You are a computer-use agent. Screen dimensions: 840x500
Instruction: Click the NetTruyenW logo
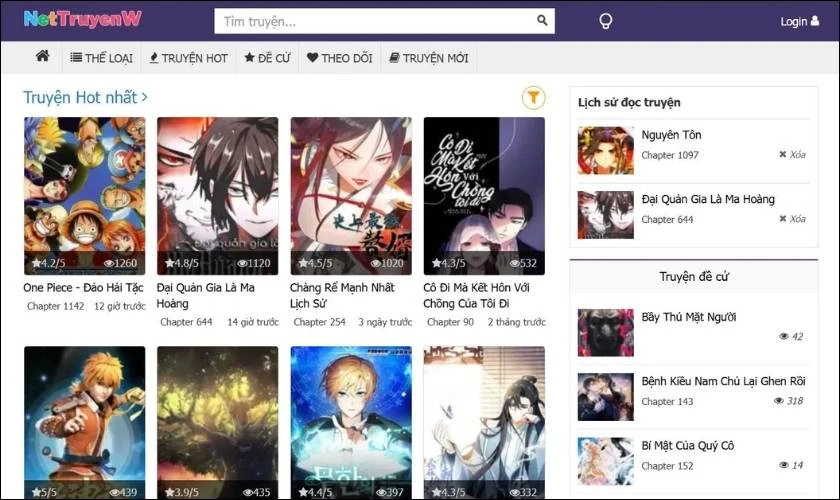tap(82, 20)
